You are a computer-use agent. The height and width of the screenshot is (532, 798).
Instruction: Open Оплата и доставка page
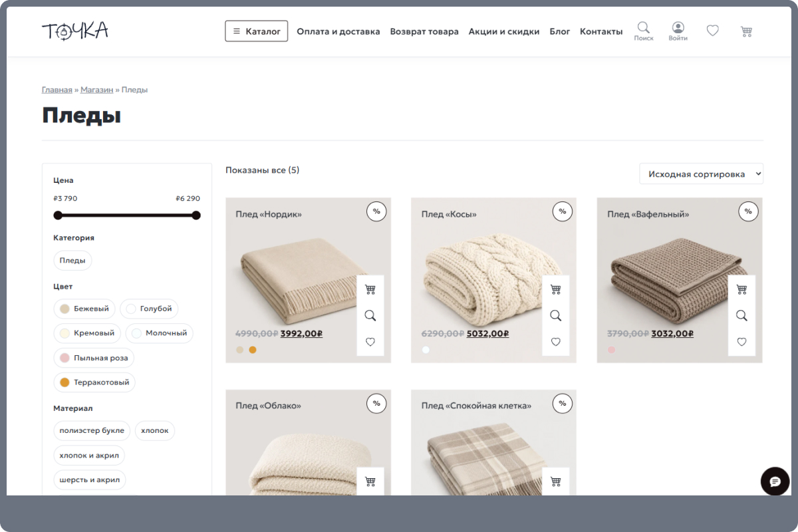pyautogui.click(x=338, y=31)
